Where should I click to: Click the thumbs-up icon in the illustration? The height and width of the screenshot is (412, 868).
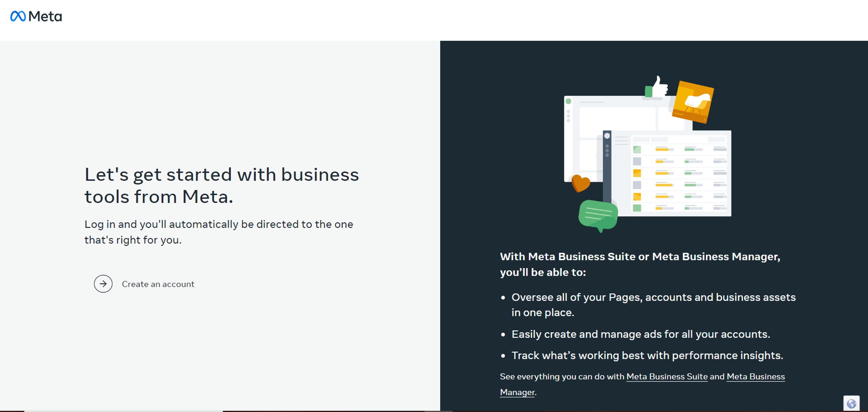pyautogui.click(x=656, y=87)
